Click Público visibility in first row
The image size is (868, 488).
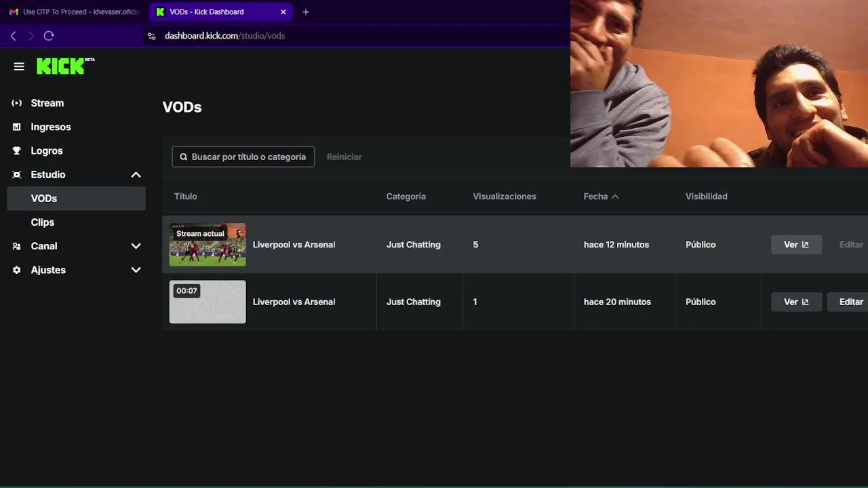coord(701,245)
